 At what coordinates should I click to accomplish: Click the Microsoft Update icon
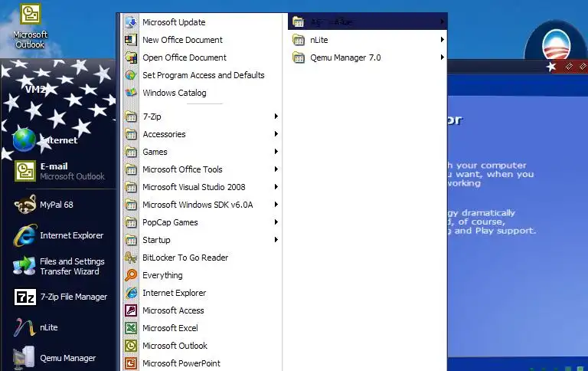(131, 22)
